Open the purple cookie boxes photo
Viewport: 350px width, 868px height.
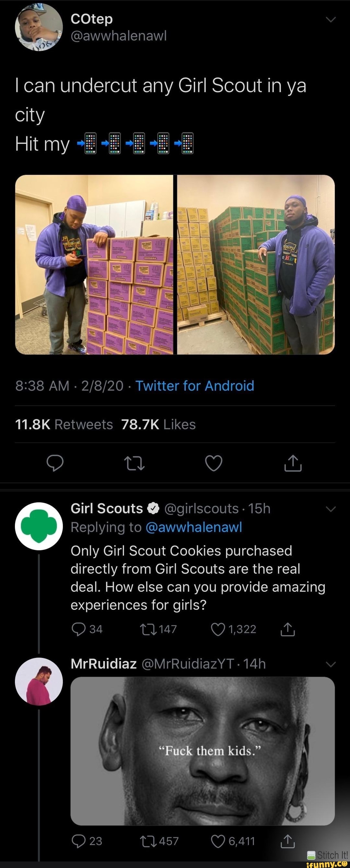94,265
